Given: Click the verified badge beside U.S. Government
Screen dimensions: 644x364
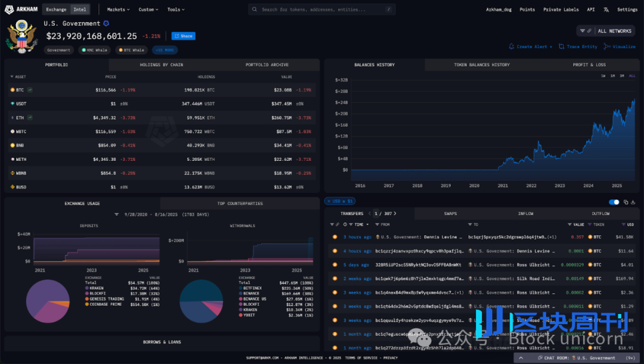Looking at the screenshot, I should [x=106, y=23].
